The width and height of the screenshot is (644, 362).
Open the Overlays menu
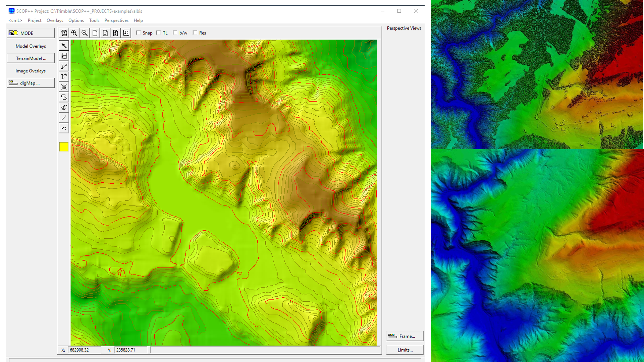click(55, 20)
